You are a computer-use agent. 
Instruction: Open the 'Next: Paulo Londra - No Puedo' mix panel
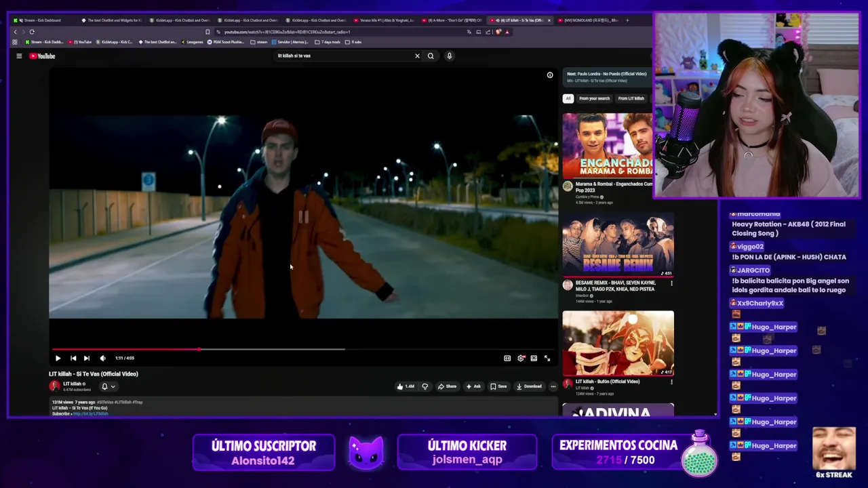607,77
